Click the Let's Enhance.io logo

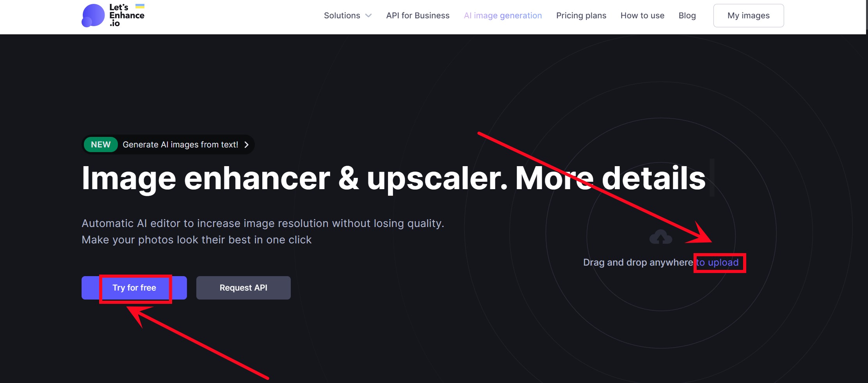[x=113, y=16]
